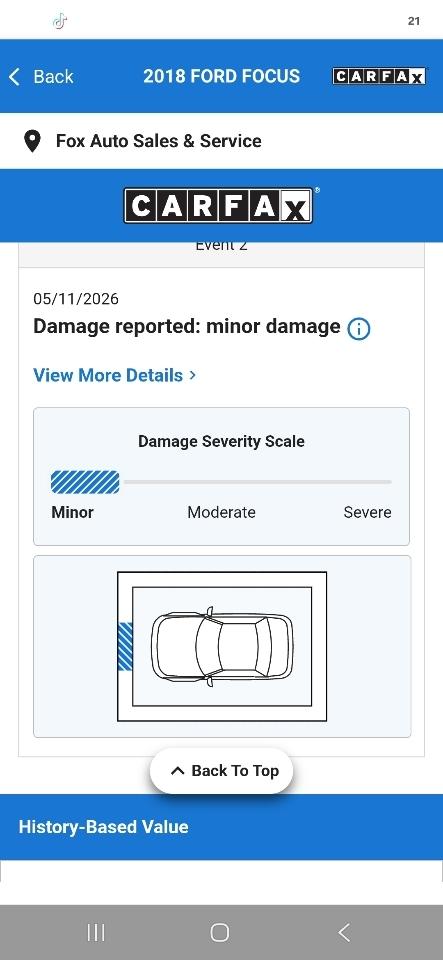Image resolution: width=443 pixels, height=960 pixels.
Task: Select the hatched Minor severity bar
Action: coord(85,482)
